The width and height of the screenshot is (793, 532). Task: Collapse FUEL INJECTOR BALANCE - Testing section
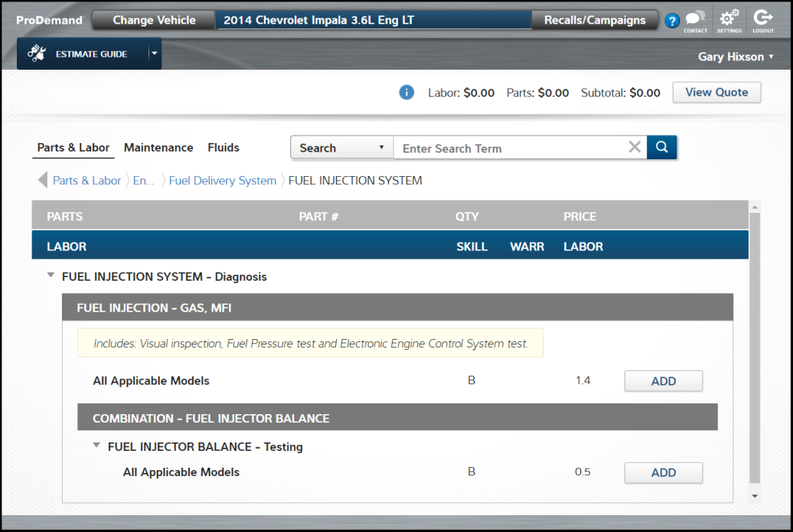[x=96, y=446]
